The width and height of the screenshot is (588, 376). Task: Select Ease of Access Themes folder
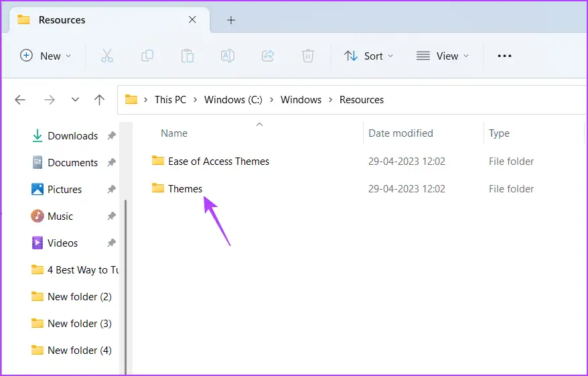click(218, 162)
